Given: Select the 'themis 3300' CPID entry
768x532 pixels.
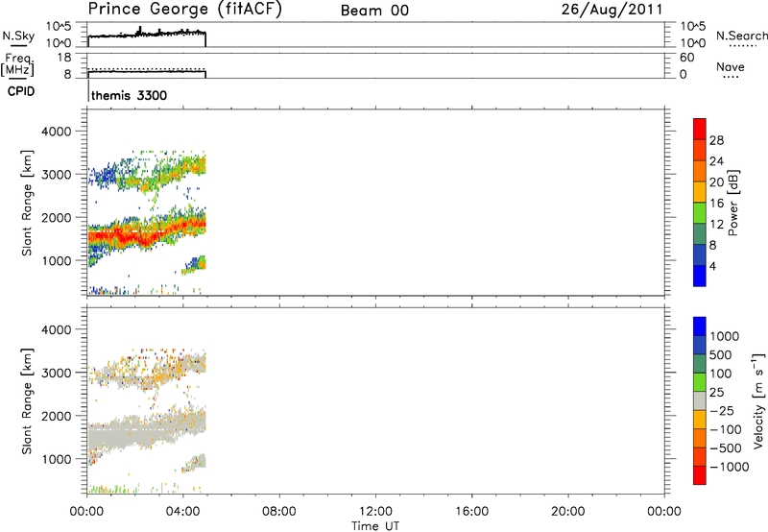Looking at the screenshot, I should click(129, 95).
